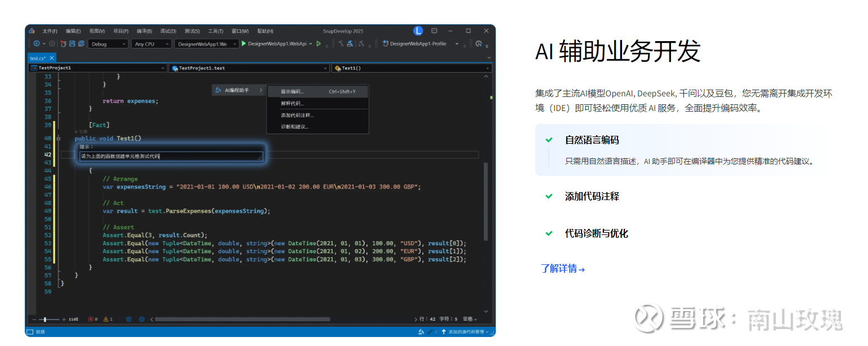Close the test.cs tab

[x=52, y=57]
